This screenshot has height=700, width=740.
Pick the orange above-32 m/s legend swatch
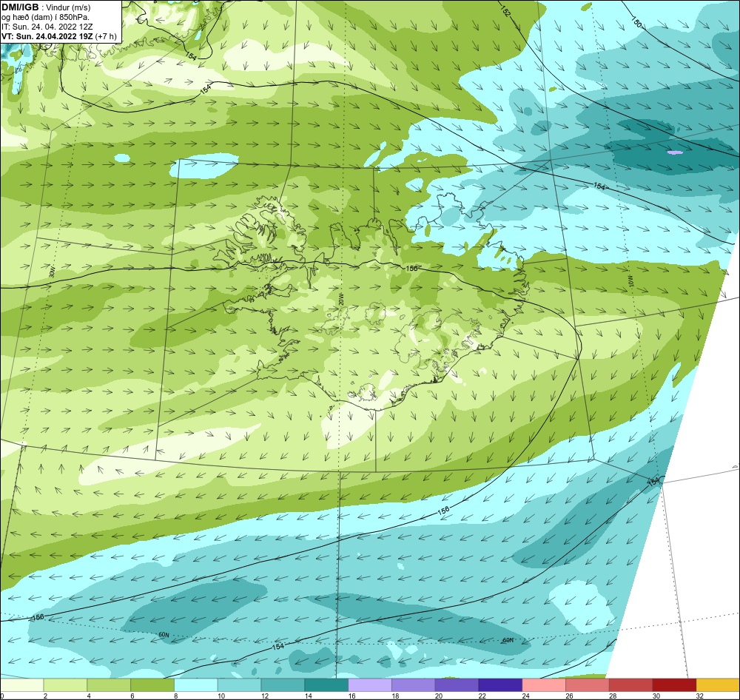718,684
